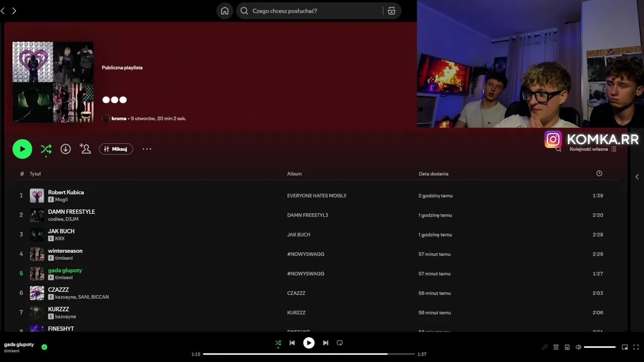The width and height of the screenshot is (644, 362).
Task: Sort by the Album column header
Action: [294, 174]
